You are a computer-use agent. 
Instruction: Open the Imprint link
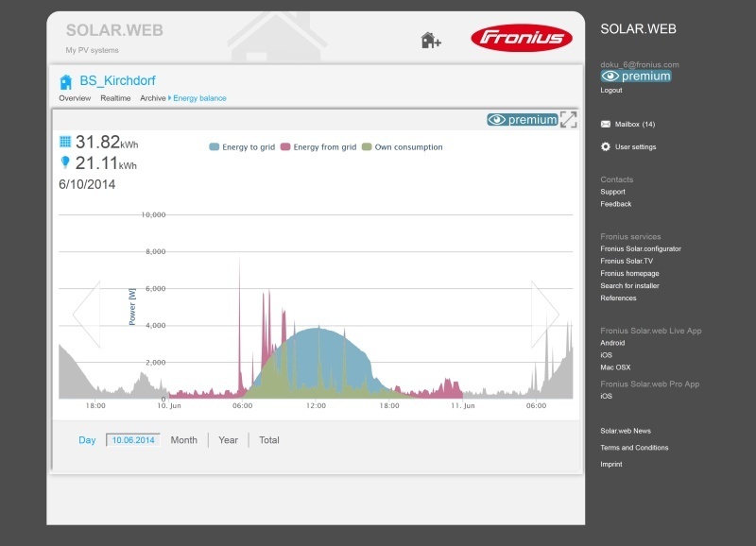611,464
